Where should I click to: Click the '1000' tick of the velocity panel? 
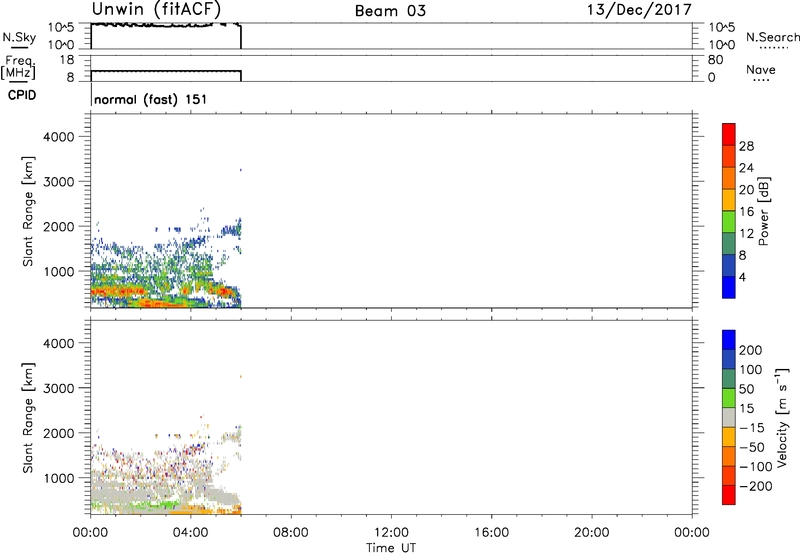[59, 479]
